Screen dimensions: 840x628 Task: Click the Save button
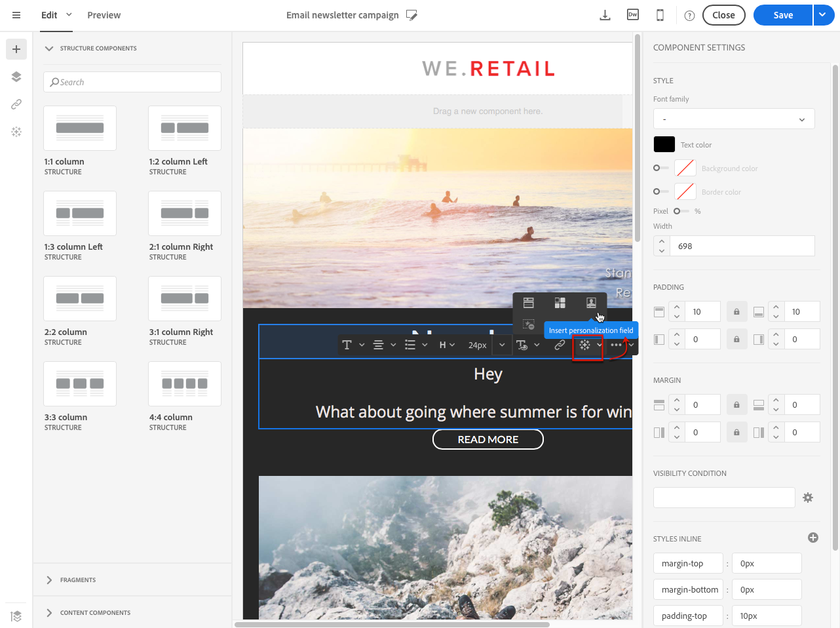click(783, 15)
